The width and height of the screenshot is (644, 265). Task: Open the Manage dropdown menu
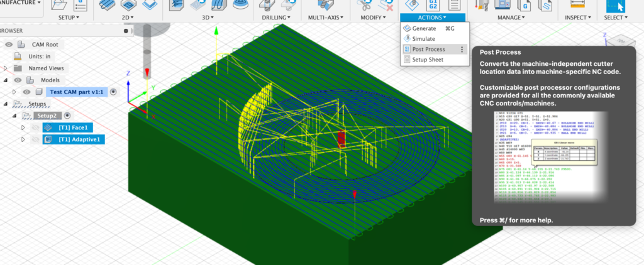(514, 18)
